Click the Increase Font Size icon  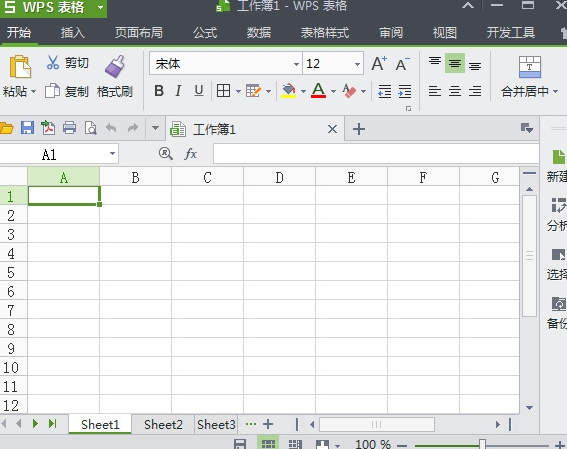[379, 64]
